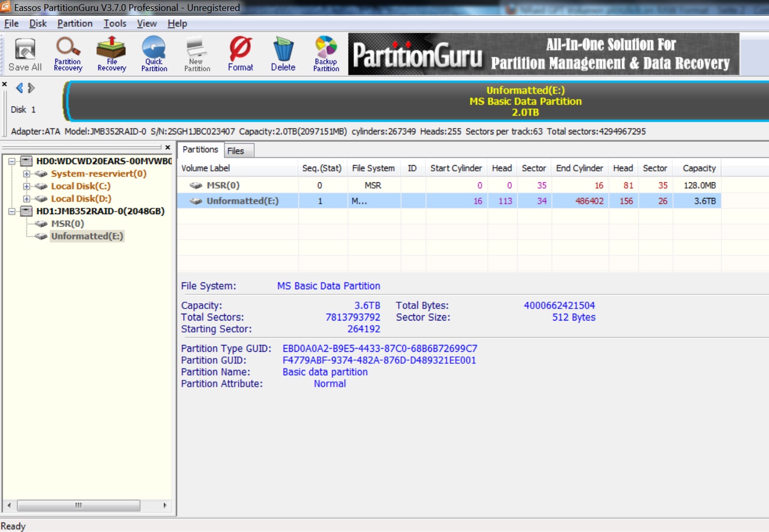Select MSR(0) under HD1 in tree
The image size is (769, 532).
click(x=67, y=224)
